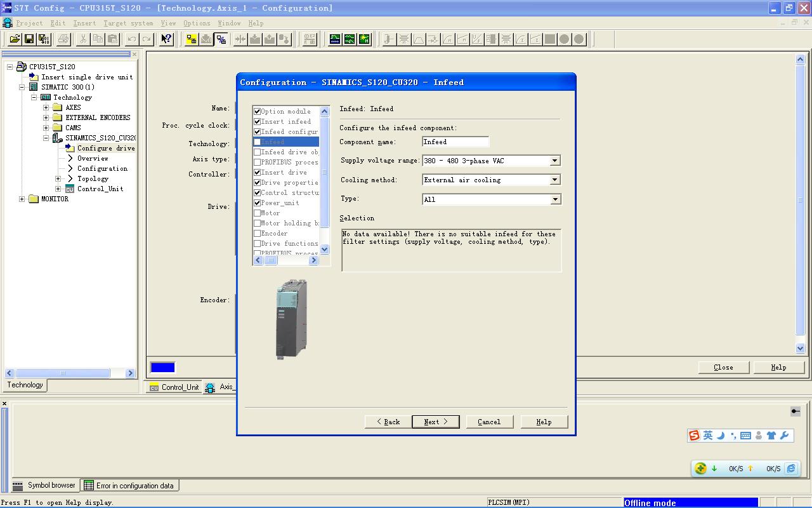Click the wizard step list horizontal scrollbar thumb

pyautogui.click(x=271, y=260)
